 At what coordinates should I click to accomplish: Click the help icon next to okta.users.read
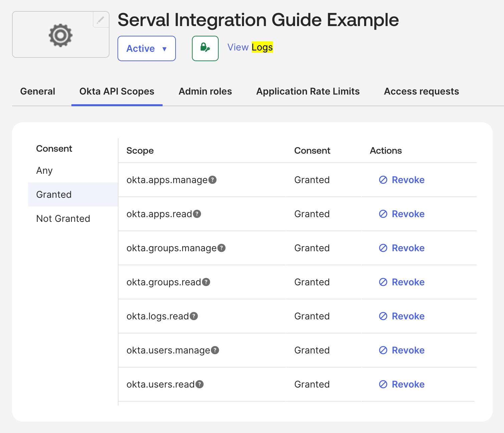point(200,384)
